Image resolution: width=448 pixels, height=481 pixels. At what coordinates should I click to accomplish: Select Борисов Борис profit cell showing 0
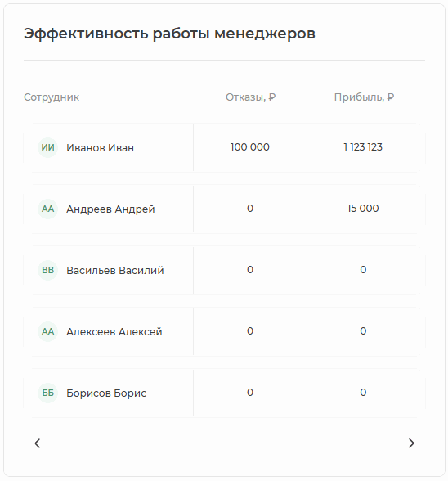363,393
